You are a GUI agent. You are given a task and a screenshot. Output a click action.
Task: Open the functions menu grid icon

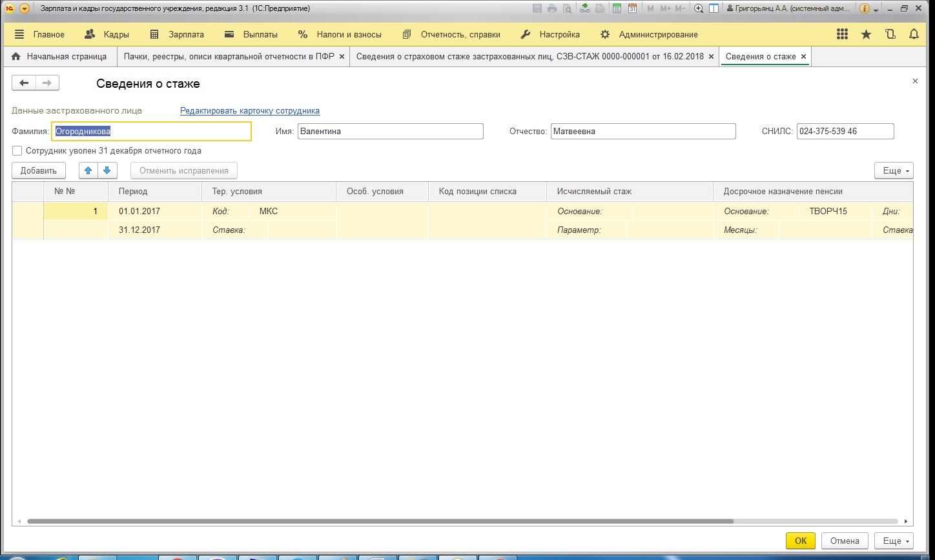point(842,35)
